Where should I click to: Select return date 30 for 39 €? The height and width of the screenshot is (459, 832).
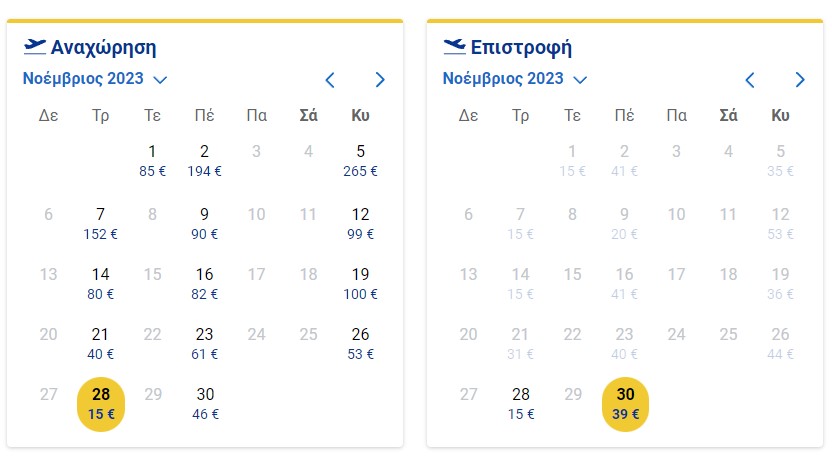(625, 403)
